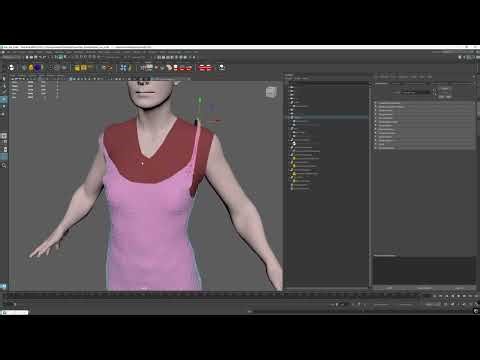Select the arrow Select tool in toolbox

pyautogui.click(x=4, y=79)
